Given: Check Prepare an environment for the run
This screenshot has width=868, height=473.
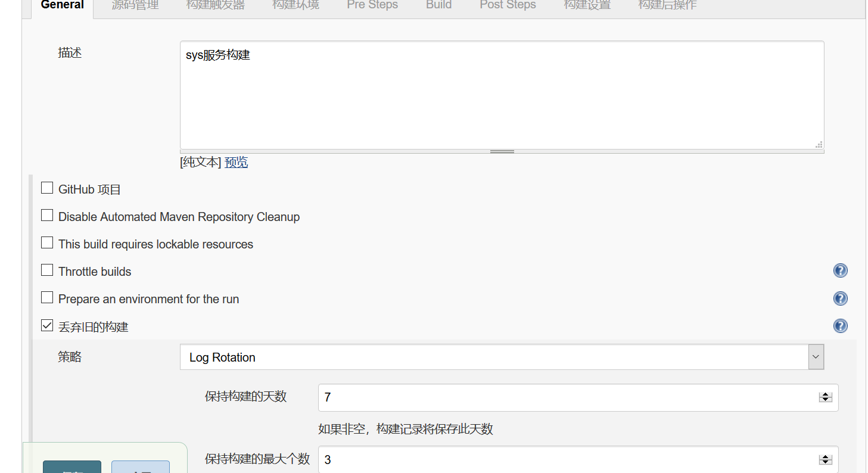Looking at the screenshot, I should click(x=47, y=298).
